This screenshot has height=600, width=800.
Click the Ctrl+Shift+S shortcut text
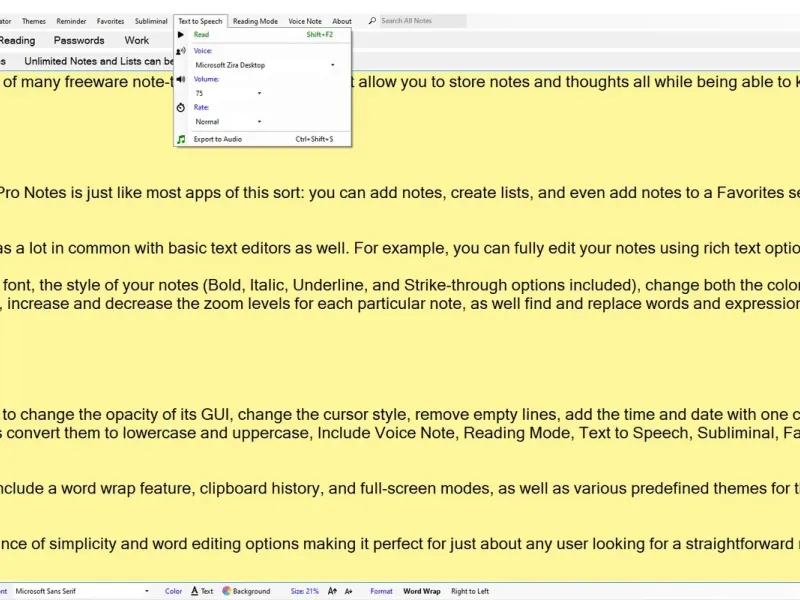tap(314, 139)
